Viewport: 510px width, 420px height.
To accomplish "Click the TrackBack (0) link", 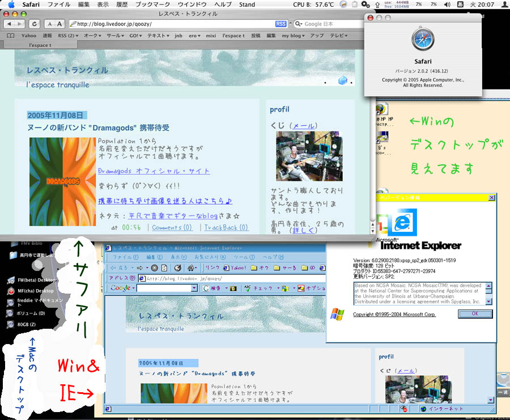I will (226, 227).
